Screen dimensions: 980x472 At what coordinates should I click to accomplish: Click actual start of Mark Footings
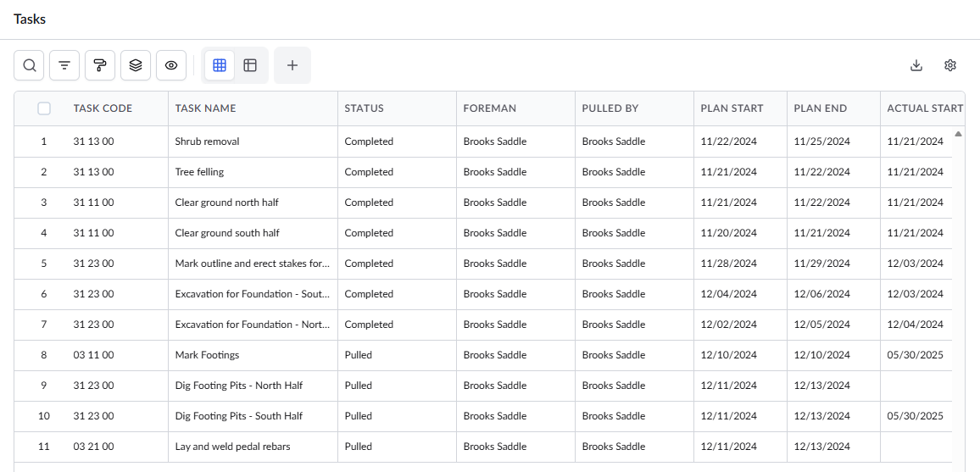[x=915, y=355]
